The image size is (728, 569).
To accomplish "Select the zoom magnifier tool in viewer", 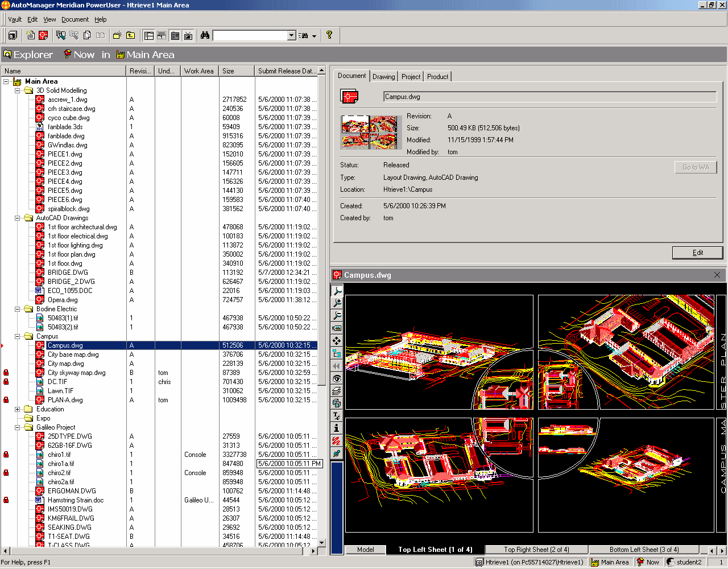I will coord(337,291).
